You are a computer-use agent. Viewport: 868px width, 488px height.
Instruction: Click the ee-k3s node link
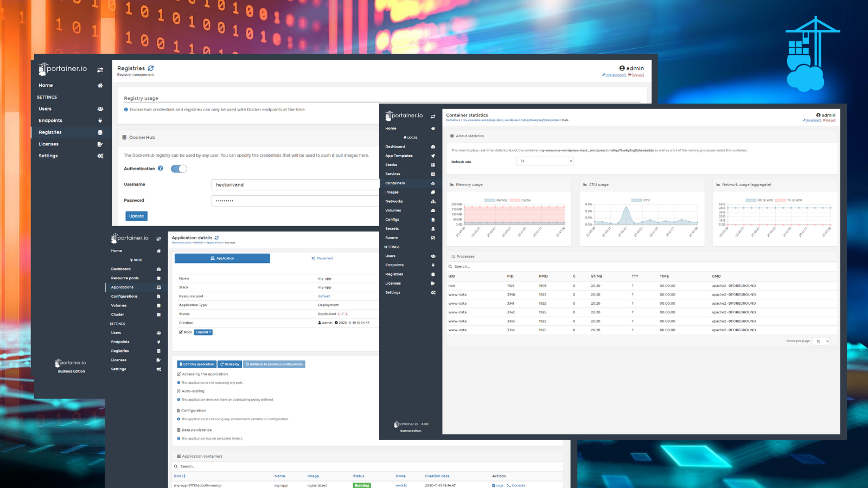pos(401,485)
